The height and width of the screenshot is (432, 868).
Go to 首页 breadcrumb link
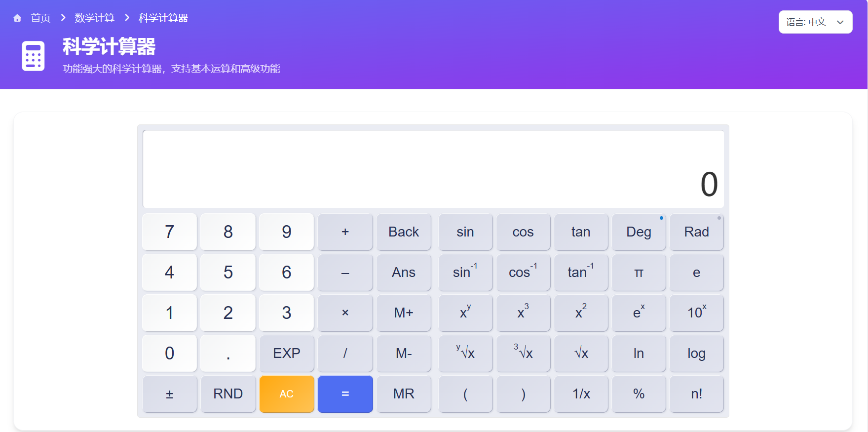40,18
